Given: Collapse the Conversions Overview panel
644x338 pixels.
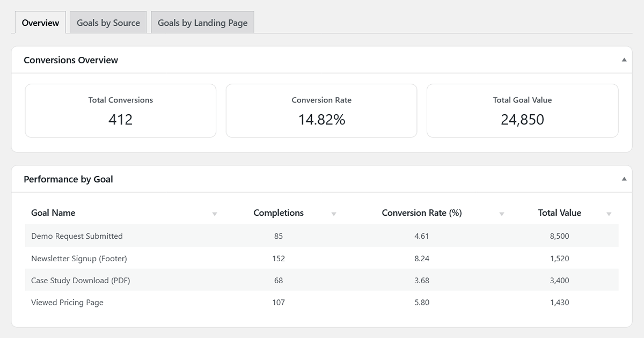Looking at the screenshot, I should (624, 60).
